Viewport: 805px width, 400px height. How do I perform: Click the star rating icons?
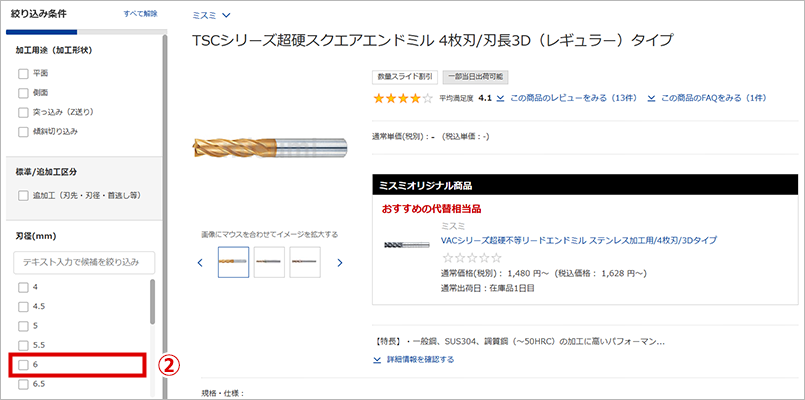click(403, 99)
